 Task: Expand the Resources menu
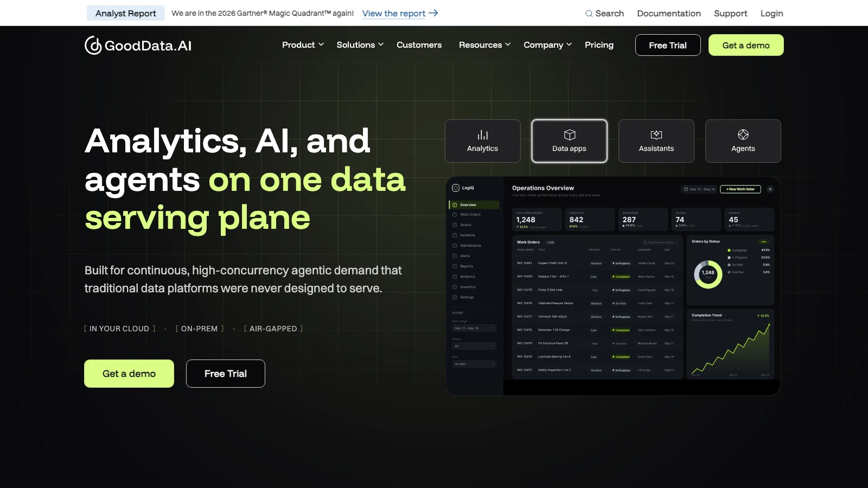pos(484,45)
